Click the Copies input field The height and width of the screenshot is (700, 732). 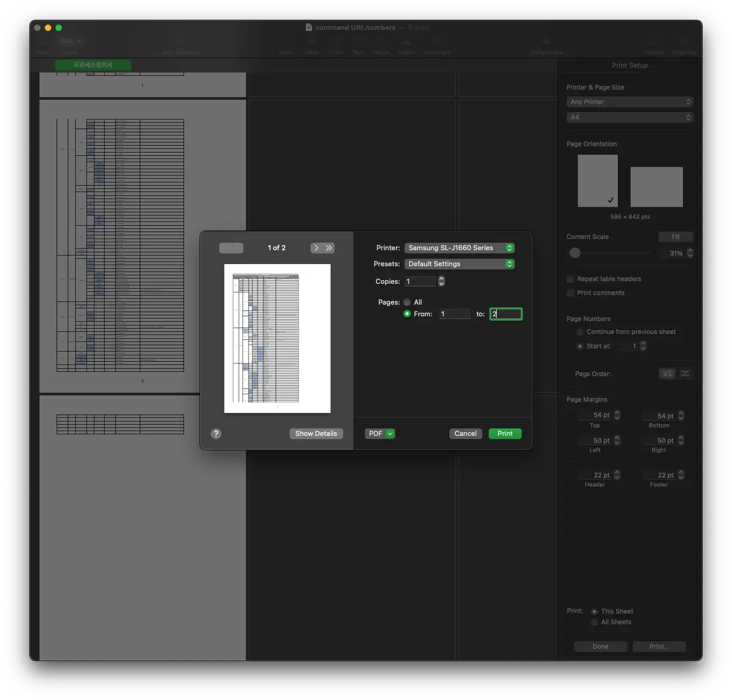(420, 281)
